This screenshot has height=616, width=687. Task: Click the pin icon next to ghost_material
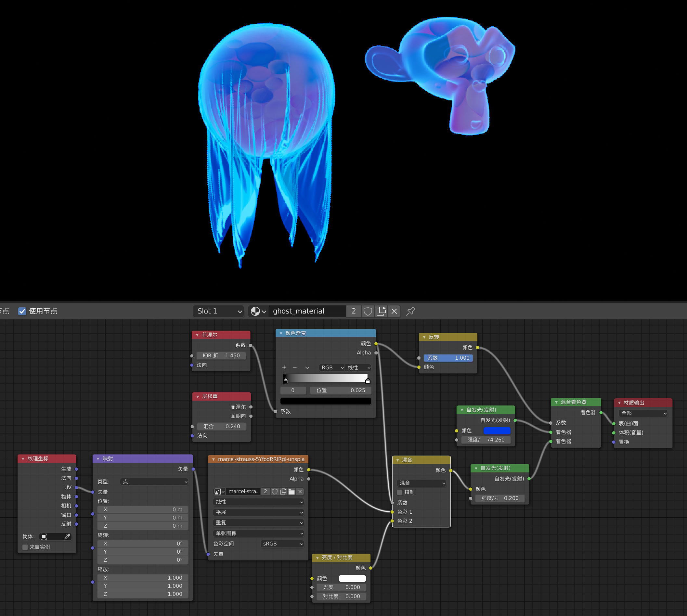[x=410, y=311]
